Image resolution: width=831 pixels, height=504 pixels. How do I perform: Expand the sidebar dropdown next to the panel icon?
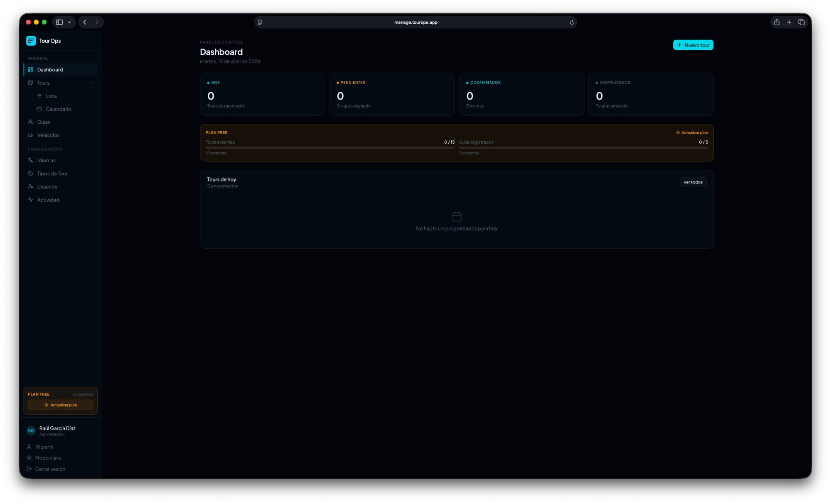[x=69, y=22]
